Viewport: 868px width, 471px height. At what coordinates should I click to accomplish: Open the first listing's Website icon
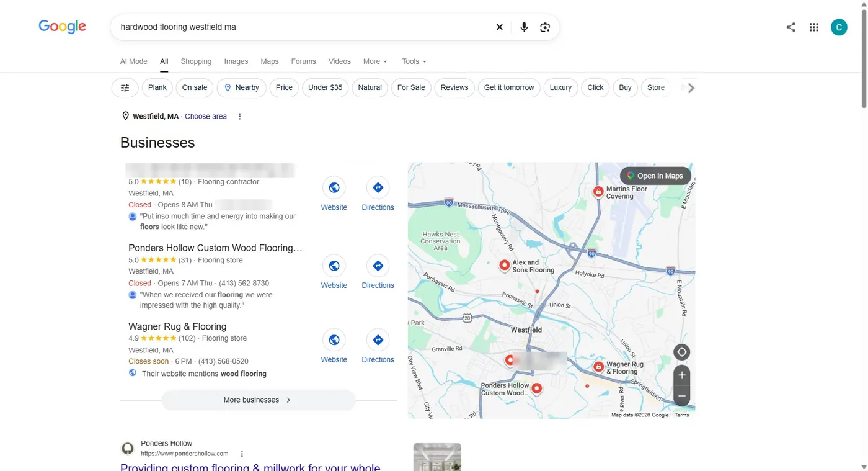tap(334, 187)
